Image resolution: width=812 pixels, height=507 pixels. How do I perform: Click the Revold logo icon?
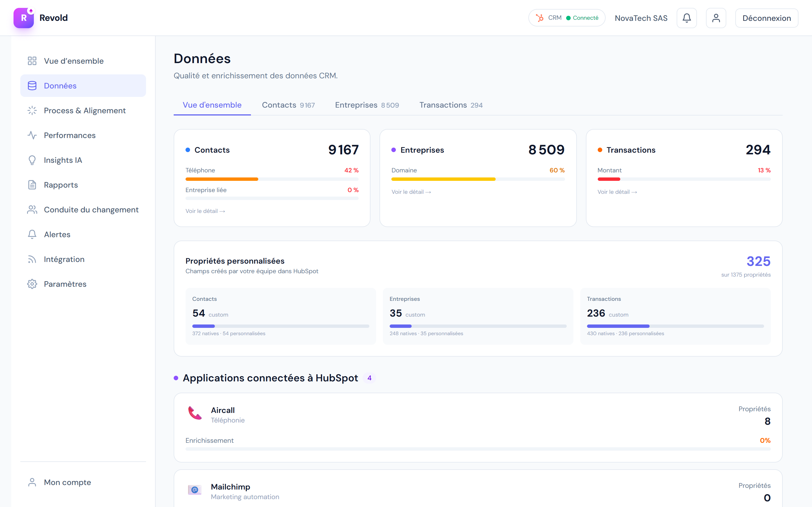[x=23, y=18]
